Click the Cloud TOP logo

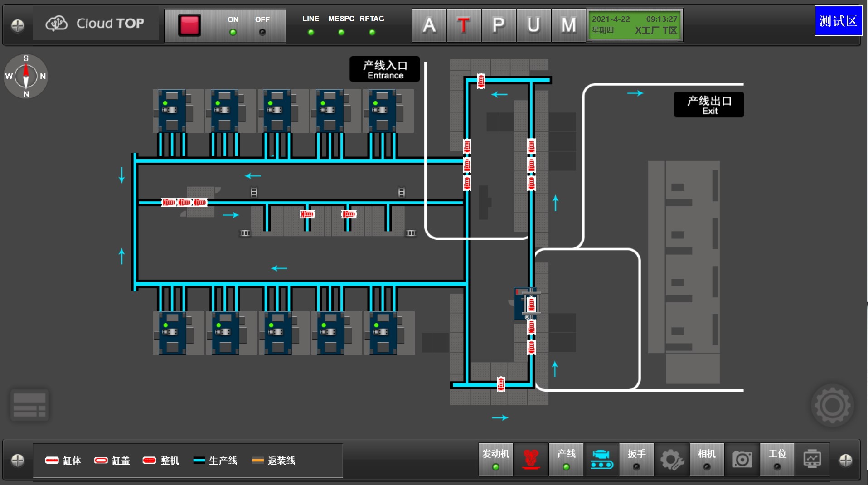(95, 24)
